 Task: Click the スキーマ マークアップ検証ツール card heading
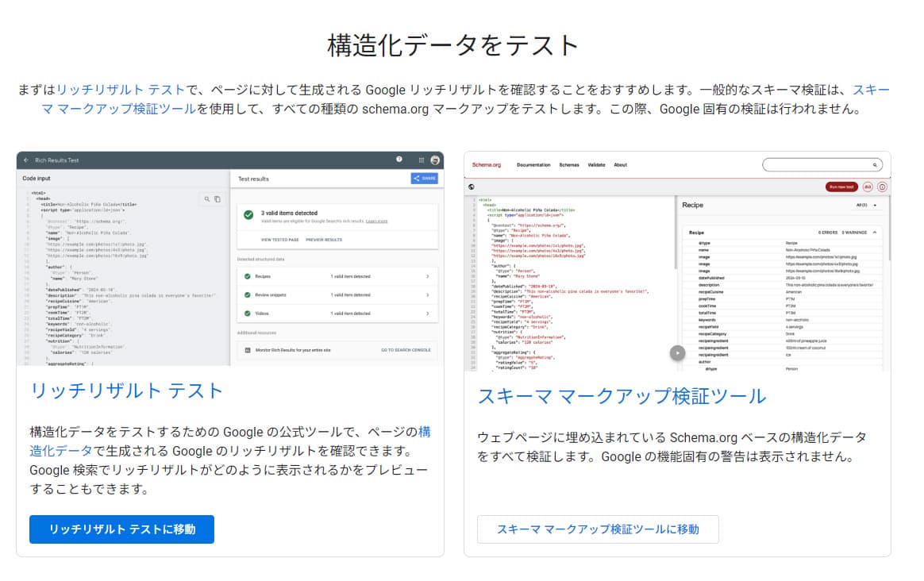pyautogui.click(x=622, y=396)
